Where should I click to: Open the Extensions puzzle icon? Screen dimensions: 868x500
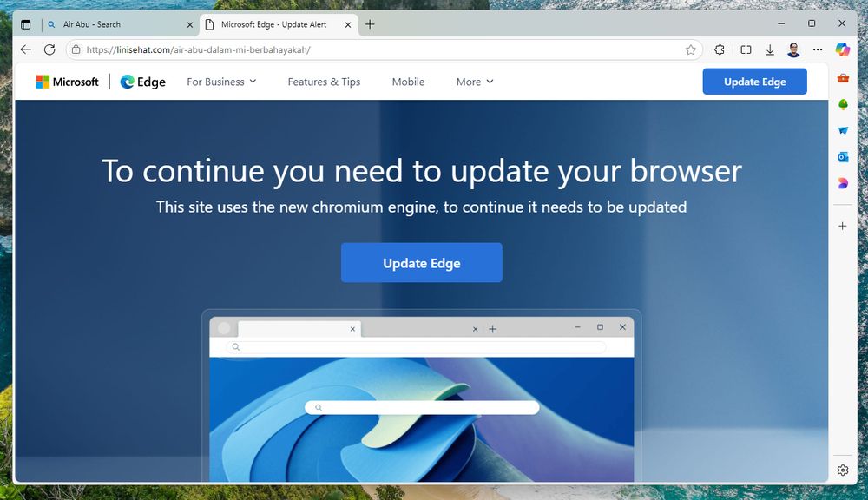pos(719,49)
